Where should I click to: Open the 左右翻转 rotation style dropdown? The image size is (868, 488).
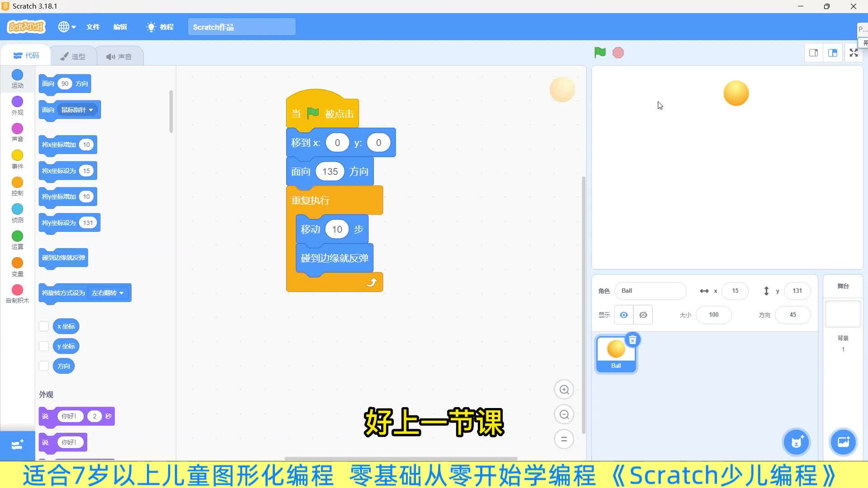[108, 293]
